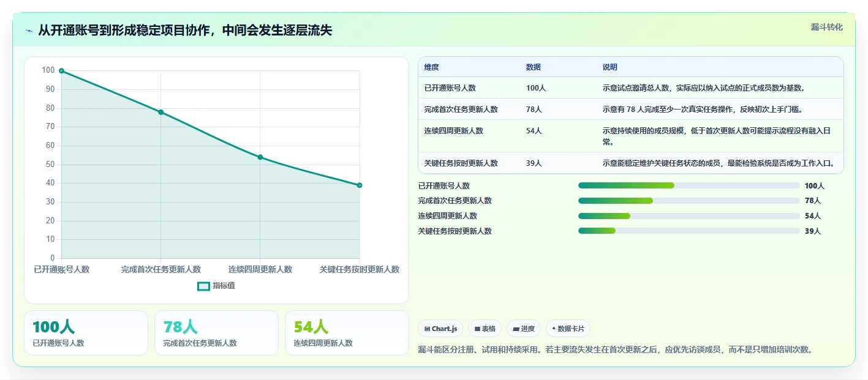
Task: Click the Chart.js chip
Action: pos(440,329)
